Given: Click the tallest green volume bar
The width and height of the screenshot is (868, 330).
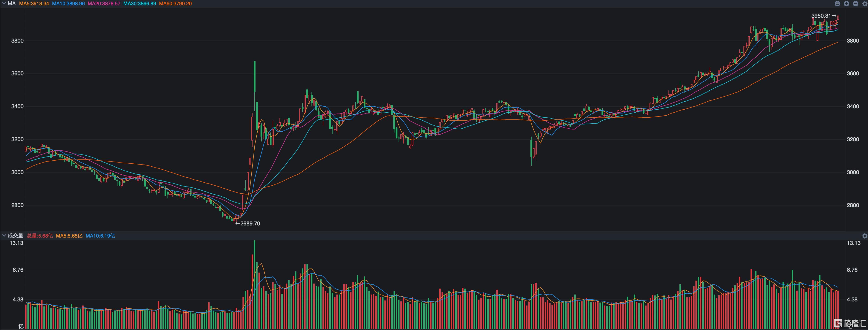Looking at the screenshot, I should tap(255, 284).
